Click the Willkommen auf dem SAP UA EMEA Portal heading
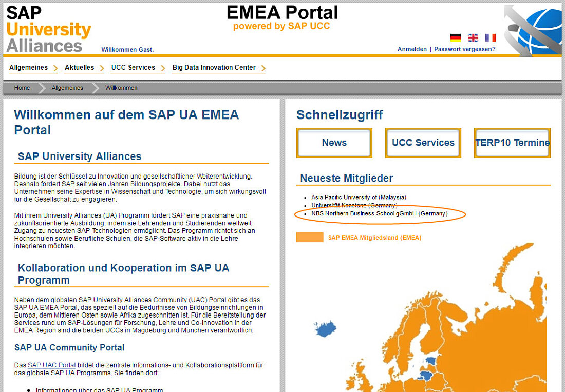The width and height of the screenshot is (565, 392). pyautogui.click(x=126, y=123)
